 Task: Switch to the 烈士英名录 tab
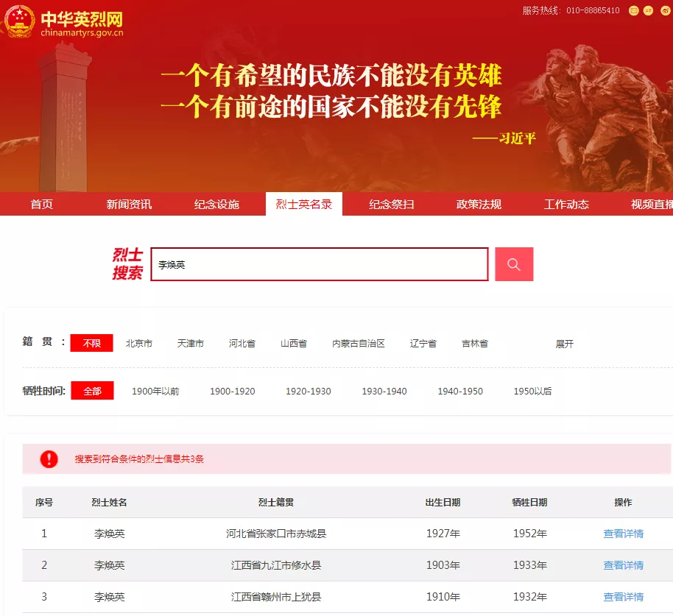pyautogui.click(x=303, y=205)
